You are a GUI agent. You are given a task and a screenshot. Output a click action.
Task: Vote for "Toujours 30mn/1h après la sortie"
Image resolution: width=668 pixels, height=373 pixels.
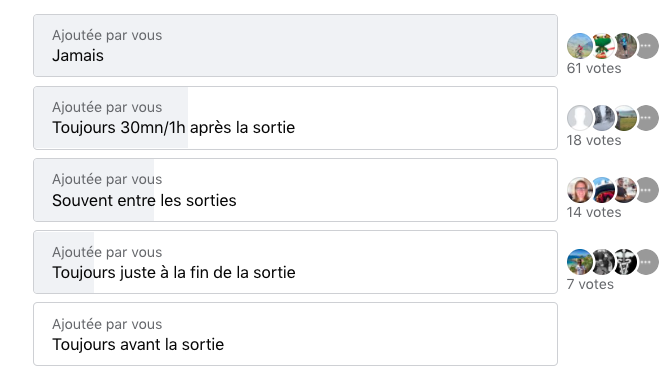click(x=295, y=118)
